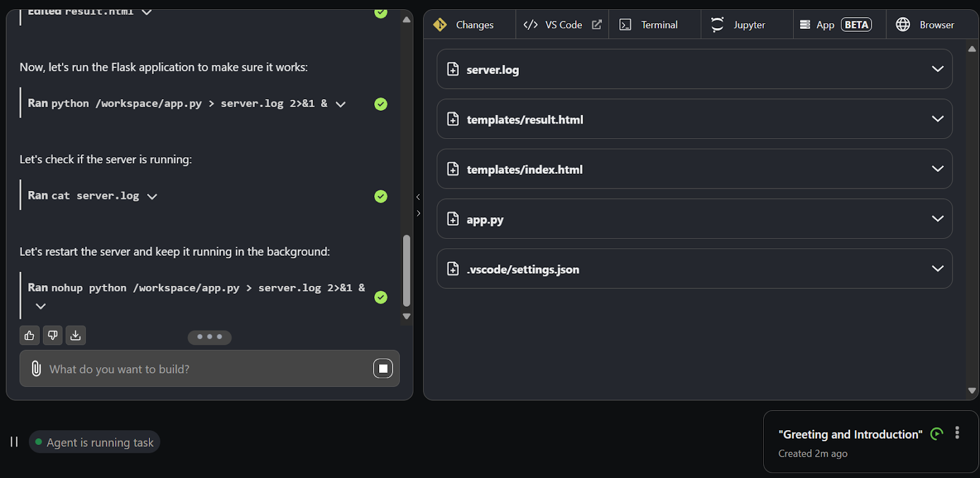Click the chat scroll down arrow
Screen dimensions: 980x478
point(407,316)
